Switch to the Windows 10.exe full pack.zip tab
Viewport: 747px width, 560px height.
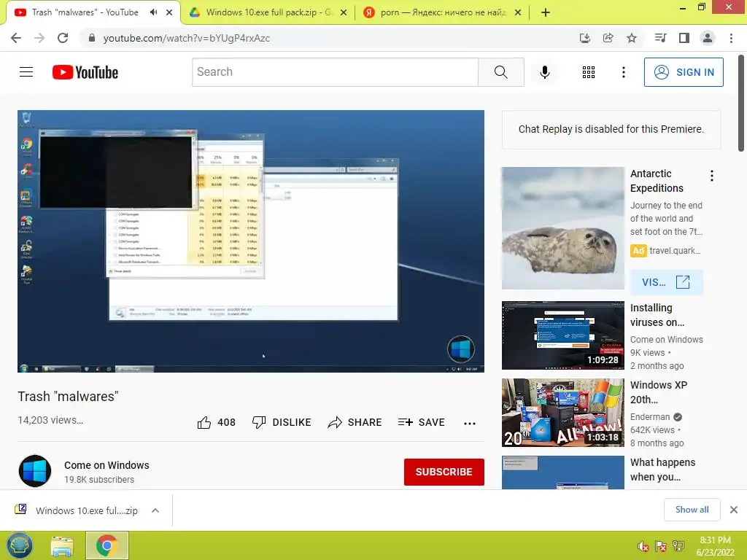(268, 12)
